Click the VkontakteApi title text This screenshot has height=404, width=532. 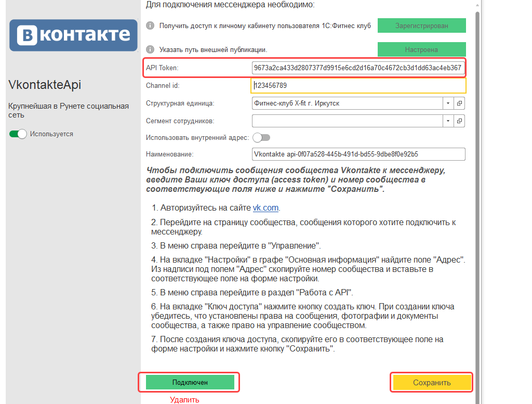tap(45, 85)
